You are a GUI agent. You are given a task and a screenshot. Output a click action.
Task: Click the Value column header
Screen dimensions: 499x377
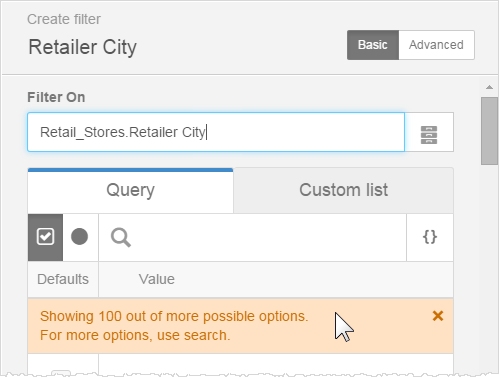coord(157,279)
